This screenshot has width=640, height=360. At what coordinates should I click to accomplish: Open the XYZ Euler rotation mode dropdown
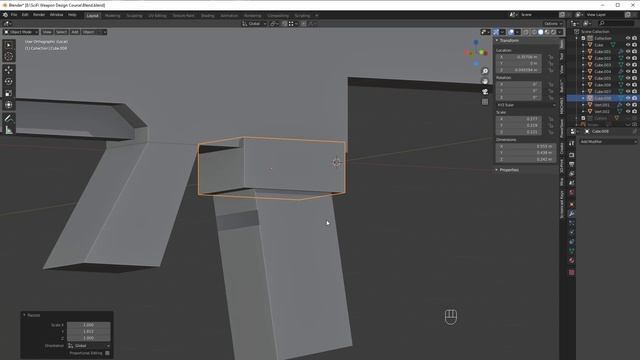click(526, 105)
